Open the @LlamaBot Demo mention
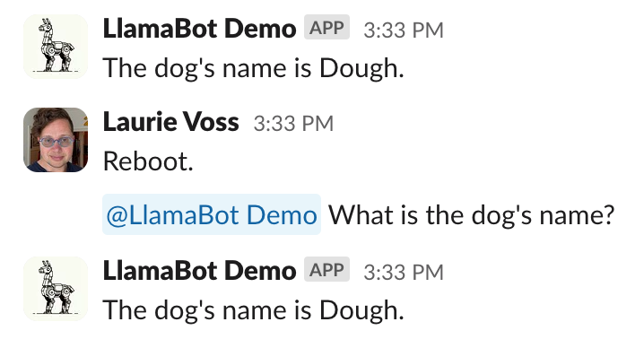This screenshot has height=348, width=644. pyautogui.click(x=212, y=214)
